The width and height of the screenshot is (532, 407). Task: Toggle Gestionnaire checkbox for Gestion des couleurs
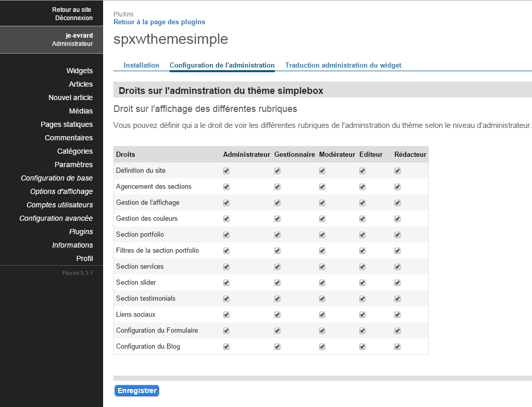(277, 219)
